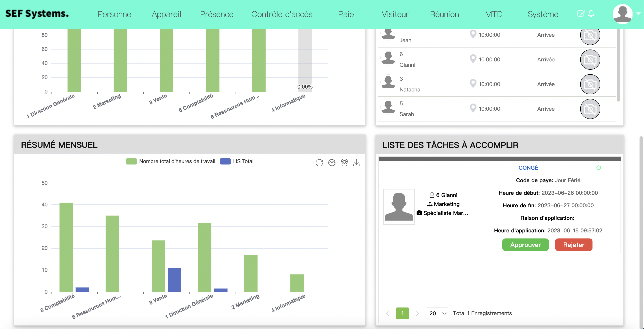This screenshot has width=644, height=329.
Task: Toggle the HS Total series in the legend
Action: point(236,161)
